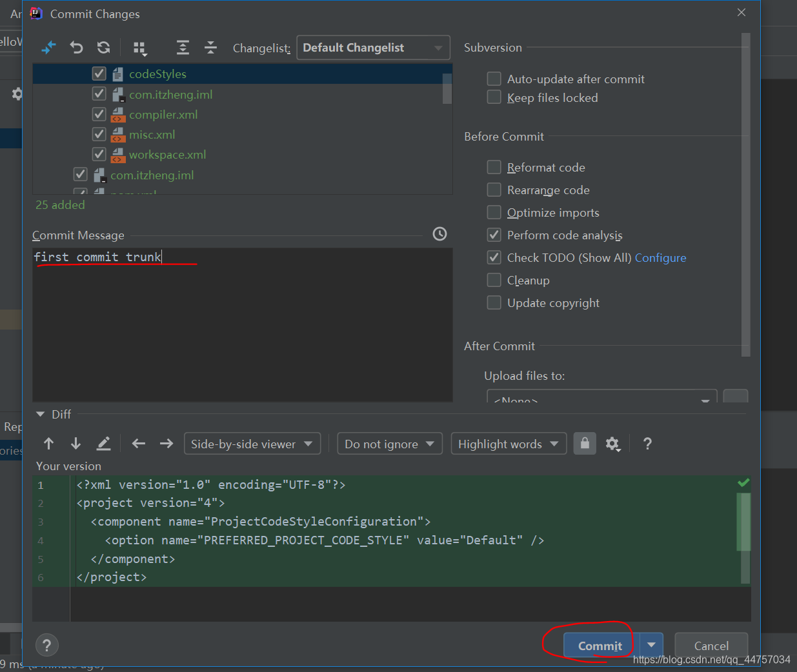Click the Refresh changes icon
The height and width of the screenshot is (672, 797).
(103, 48)
